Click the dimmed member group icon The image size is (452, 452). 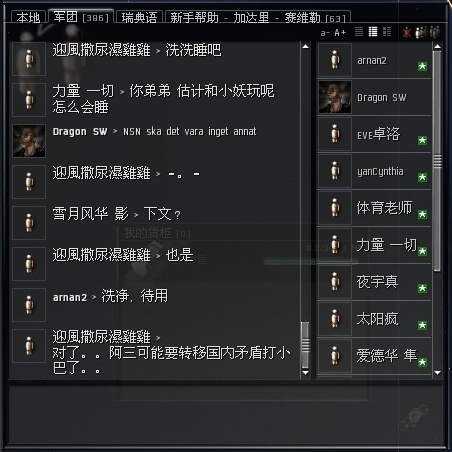[x=435, y=32]
